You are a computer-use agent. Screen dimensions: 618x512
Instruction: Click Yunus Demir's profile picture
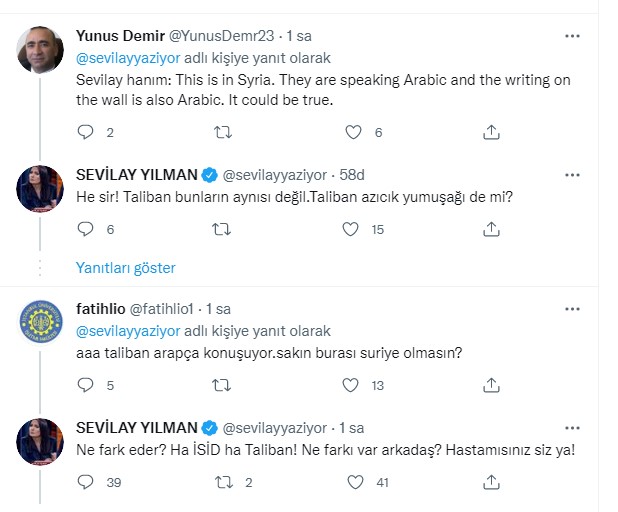point(42,52)
